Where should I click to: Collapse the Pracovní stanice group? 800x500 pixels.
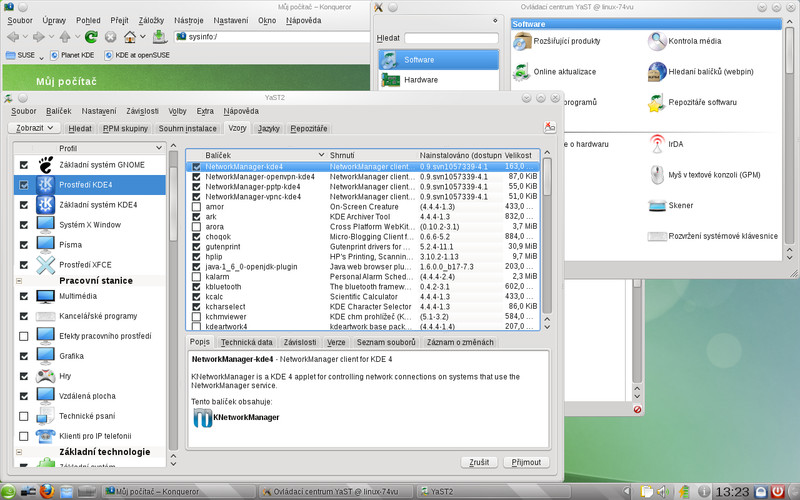(19, 281)
